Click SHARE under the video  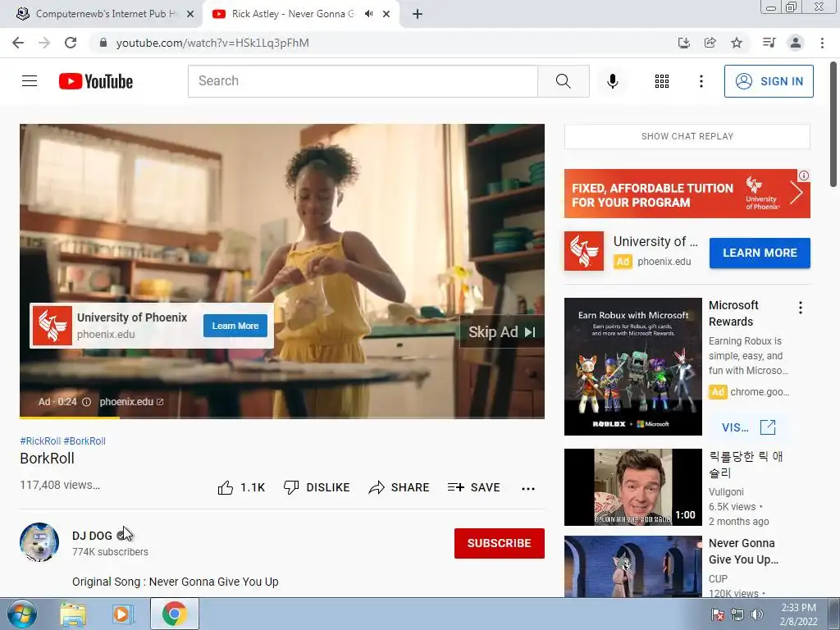tap(399, 487)
